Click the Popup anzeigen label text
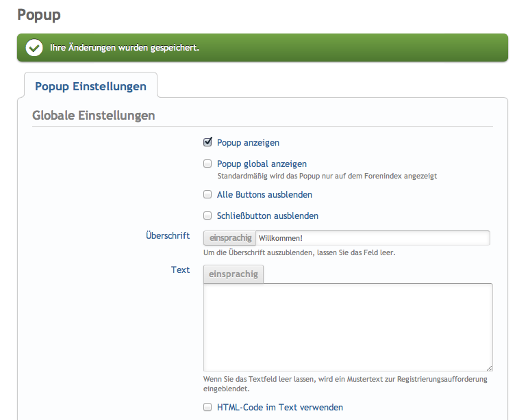The image size is (517, 420). [x=248, y=143]
